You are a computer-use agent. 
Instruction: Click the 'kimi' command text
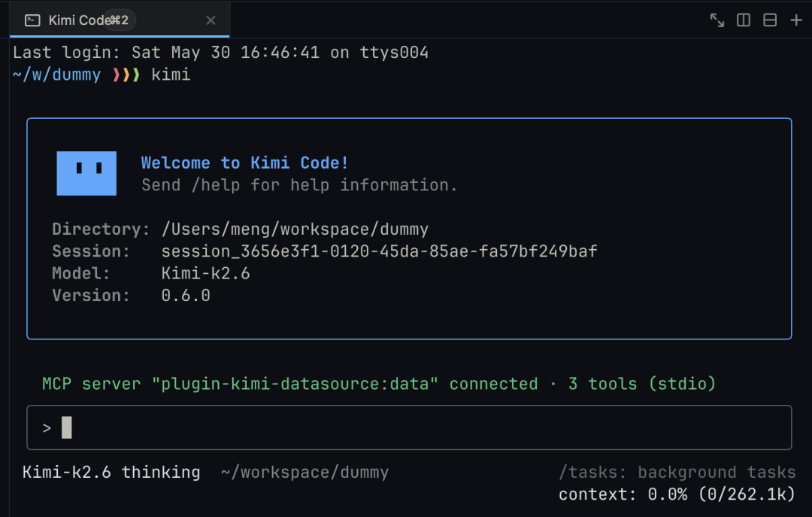tap(171, 75)
